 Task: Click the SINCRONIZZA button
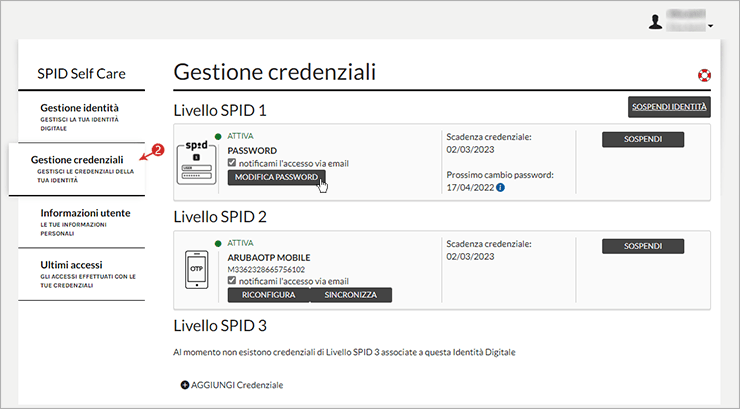(x=351, y=295)
